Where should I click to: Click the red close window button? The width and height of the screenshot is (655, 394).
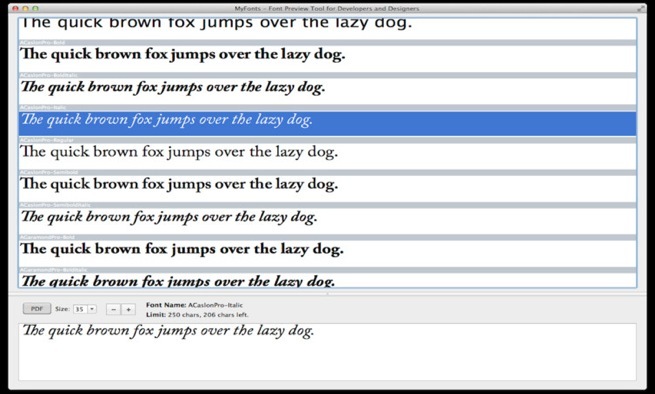(15, 8)
